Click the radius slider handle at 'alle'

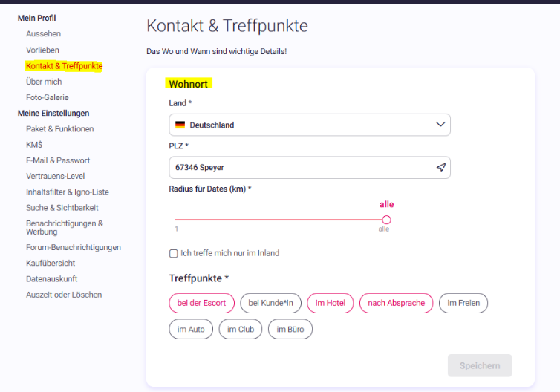(x=386, y=220)
